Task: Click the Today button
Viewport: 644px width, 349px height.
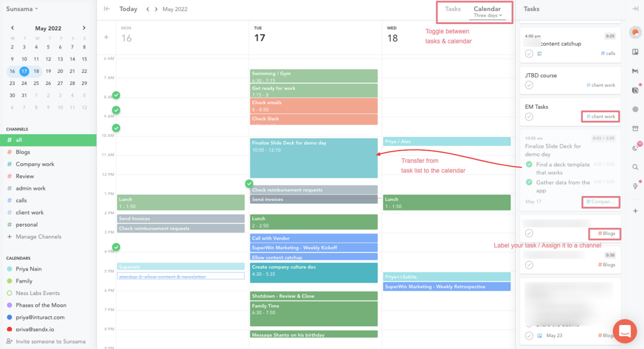Action: point(128,9)
